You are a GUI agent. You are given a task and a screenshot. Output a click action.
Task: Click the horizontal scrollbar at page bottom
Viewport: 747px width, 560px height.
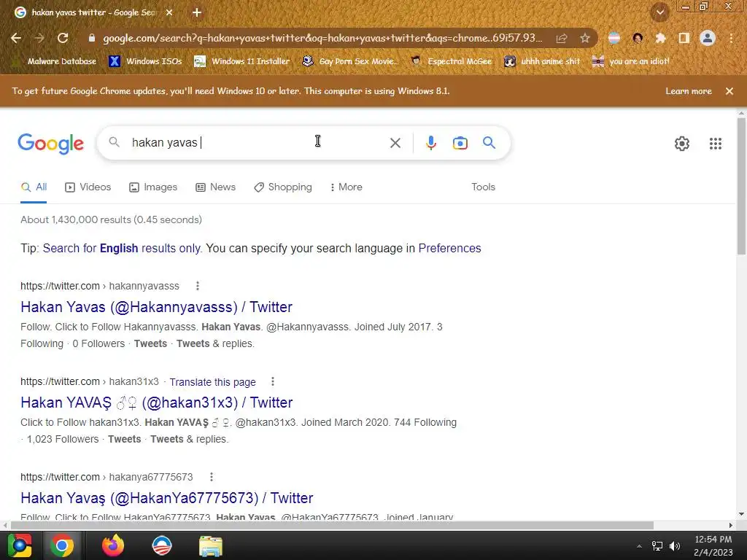point(332,525)
